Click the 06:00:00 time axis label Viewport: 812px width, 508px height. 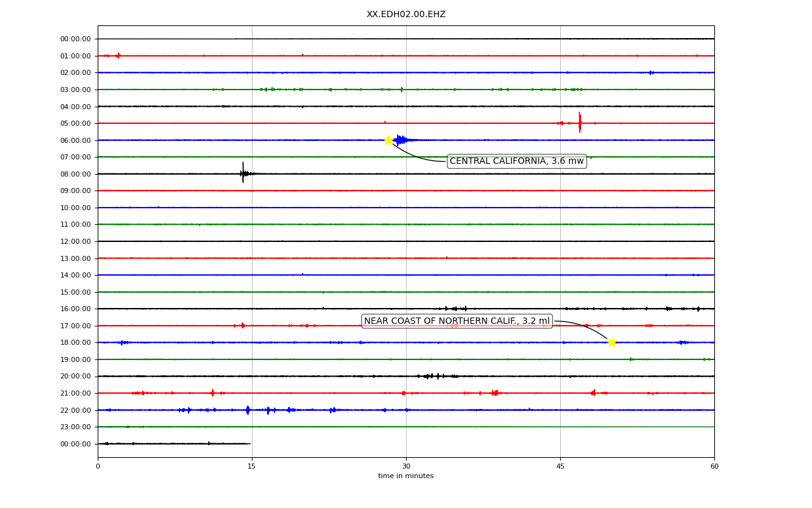pos(75,140)
